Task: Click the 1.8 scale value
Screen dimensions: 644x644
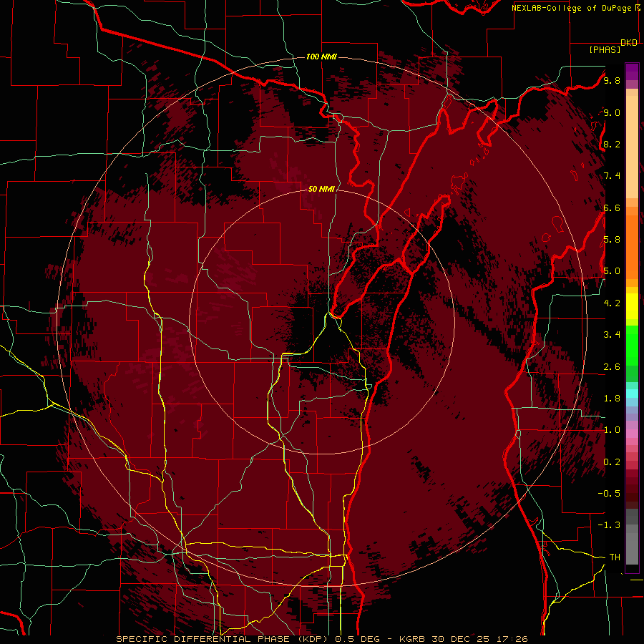Action: 612,399
